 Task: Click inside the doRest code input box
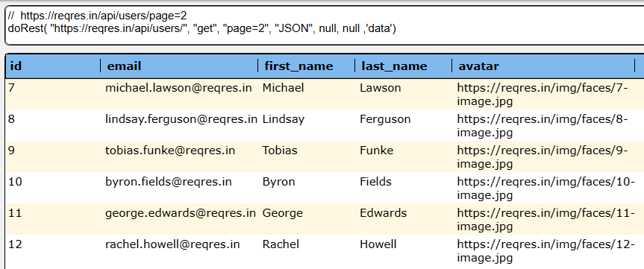(x=325, y=25)
